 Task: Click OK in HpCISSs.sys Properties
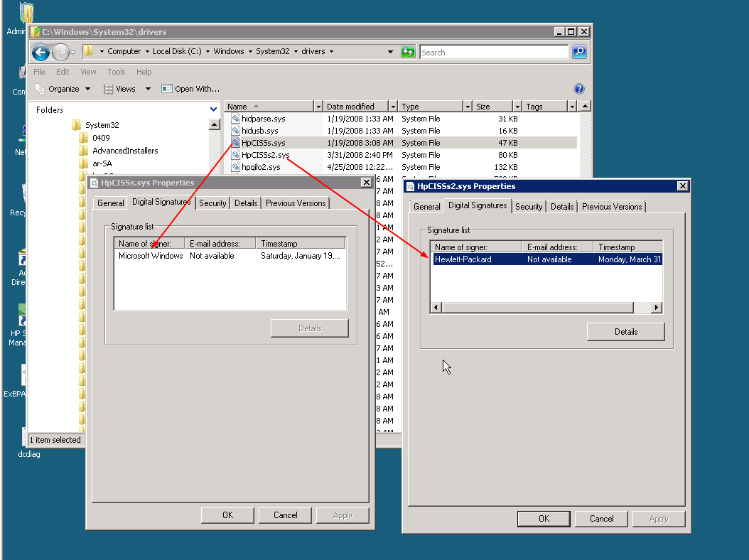pos(227,515)
